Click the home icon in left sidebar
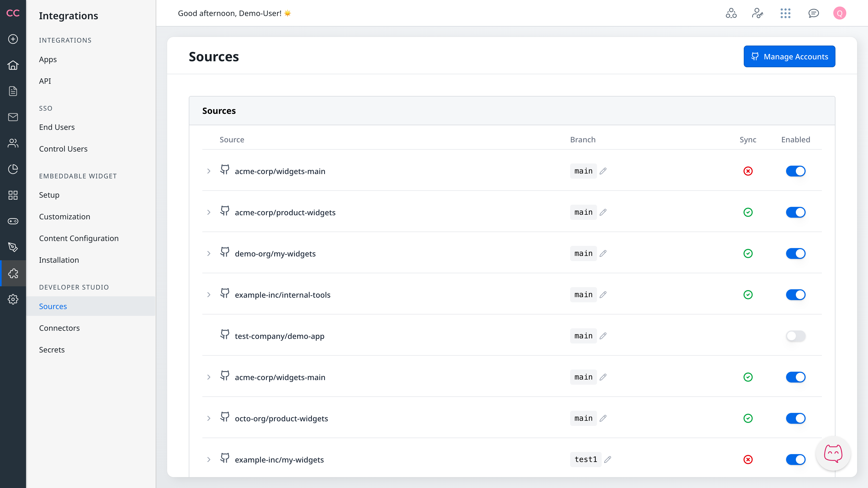The image size is (868, 488). 13,65
